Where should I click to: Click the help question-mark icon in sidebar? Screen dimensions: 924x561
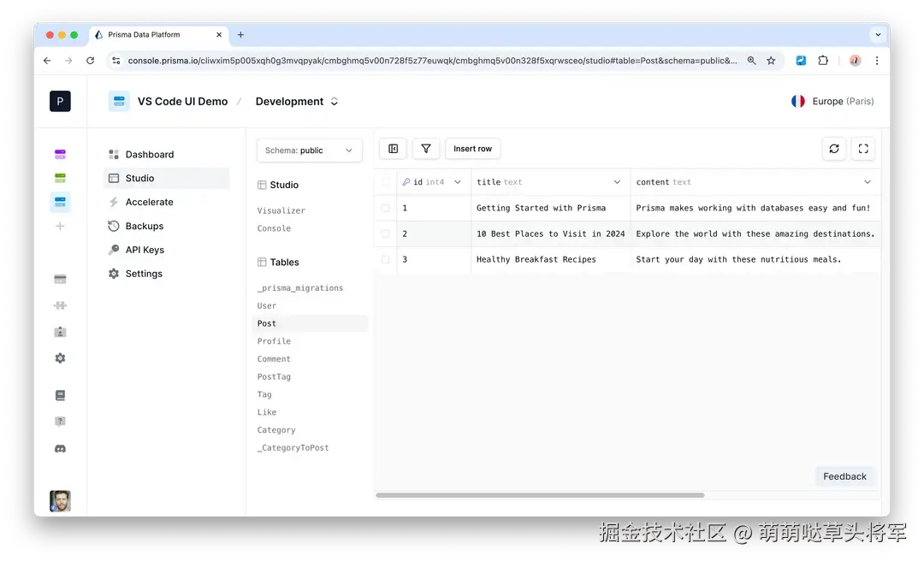[60, 421]
